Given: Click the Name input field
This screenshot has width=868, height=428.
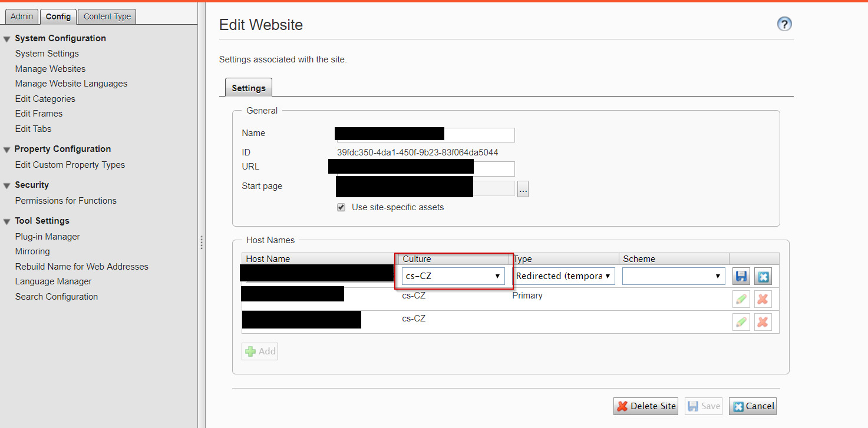Looking at the screenshot, I should (x=478, y=135).
